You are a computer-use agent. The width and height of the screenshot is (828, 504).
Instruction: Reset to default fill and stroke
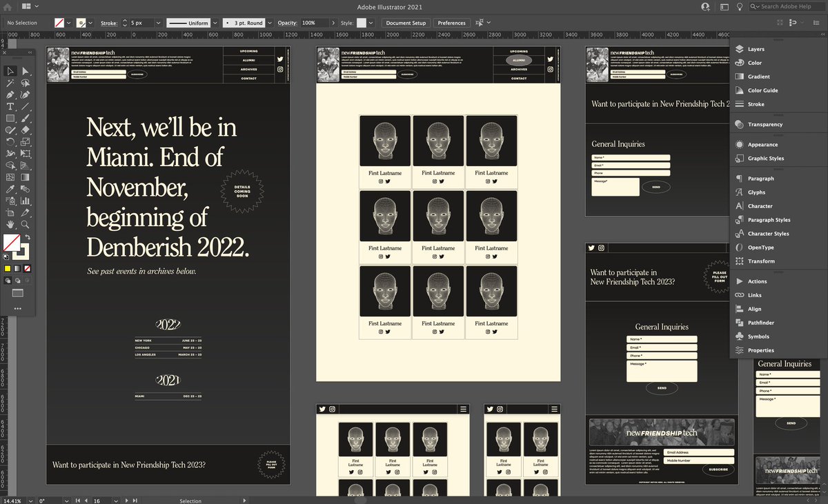point(6,256)
